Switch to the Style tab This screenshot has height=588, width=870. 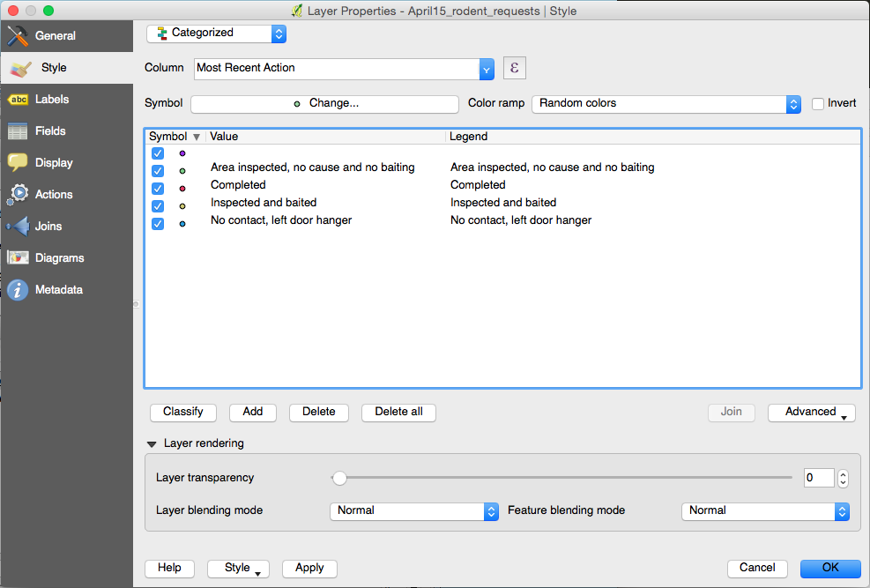53,68
